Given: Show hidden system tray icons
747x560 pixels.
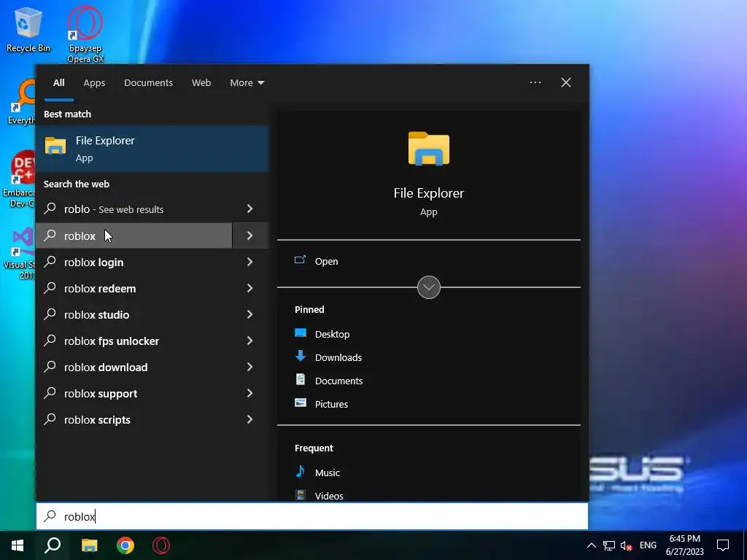Looking at the screenshot, I should point(591,545).
